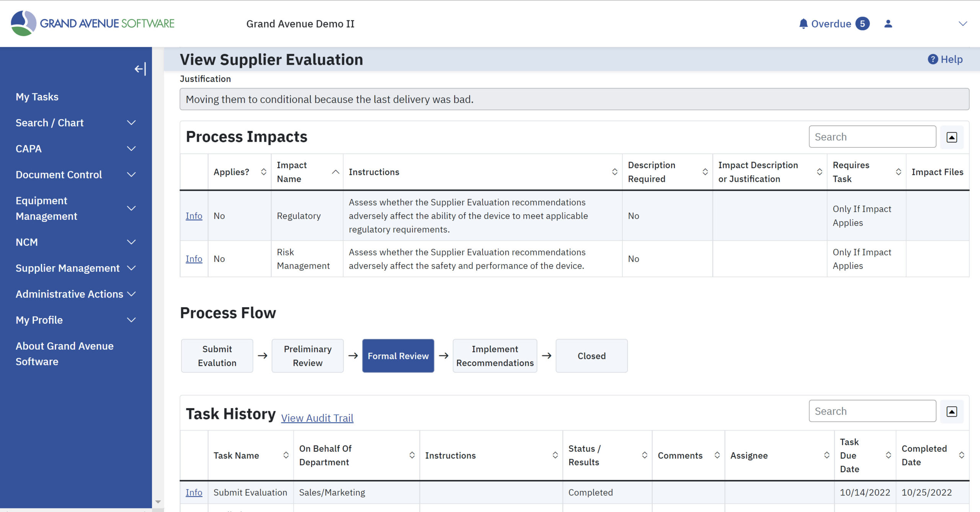
Task: Click the sidebar scrollbar down arrow
Action: (158, 502)
